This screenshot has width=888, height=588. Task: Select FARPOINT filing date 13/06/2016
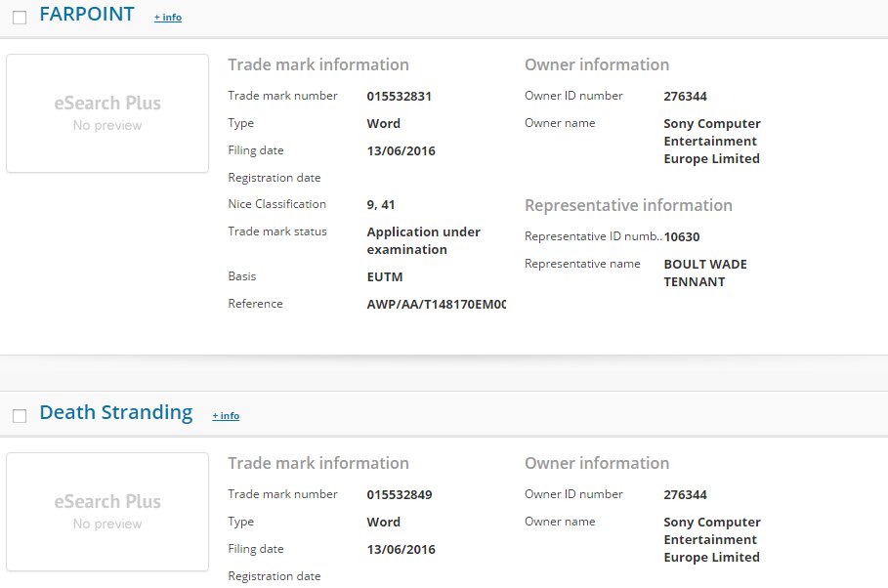coord(401,150)
